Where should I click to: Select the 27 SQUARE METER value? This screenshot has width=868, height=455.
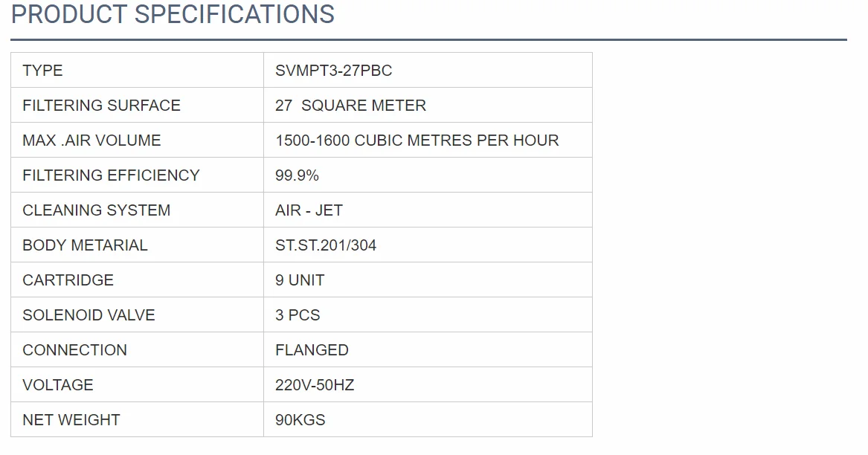(350, 106)
